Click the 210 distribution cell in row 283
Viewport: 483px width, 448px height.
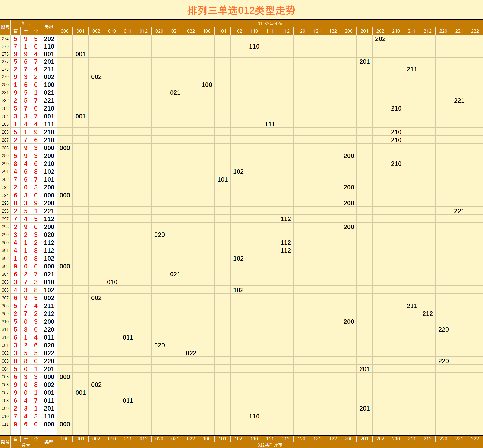click(396, 108)
